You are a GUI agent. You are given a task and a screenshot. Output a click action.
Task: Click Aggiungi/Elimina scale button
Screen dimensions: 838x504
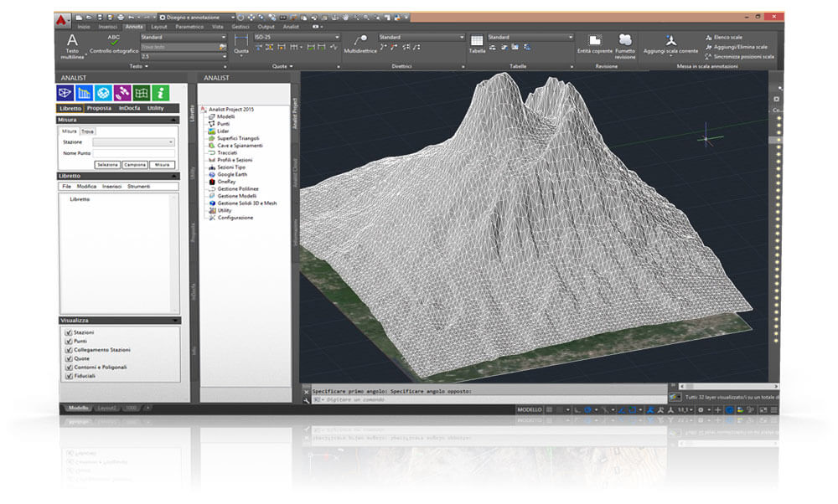pos(736,47)
